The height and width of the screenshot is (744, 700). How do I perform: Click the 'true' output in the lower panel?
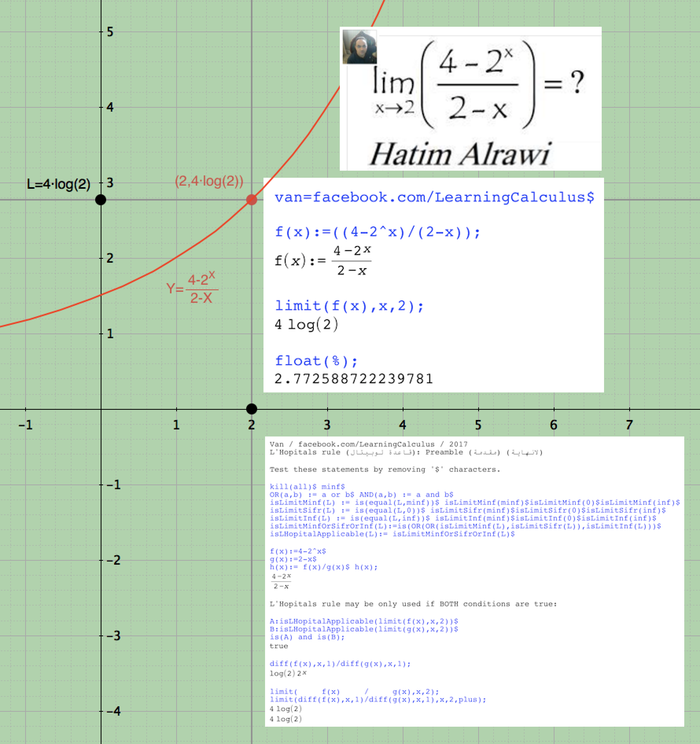point(279,646)
